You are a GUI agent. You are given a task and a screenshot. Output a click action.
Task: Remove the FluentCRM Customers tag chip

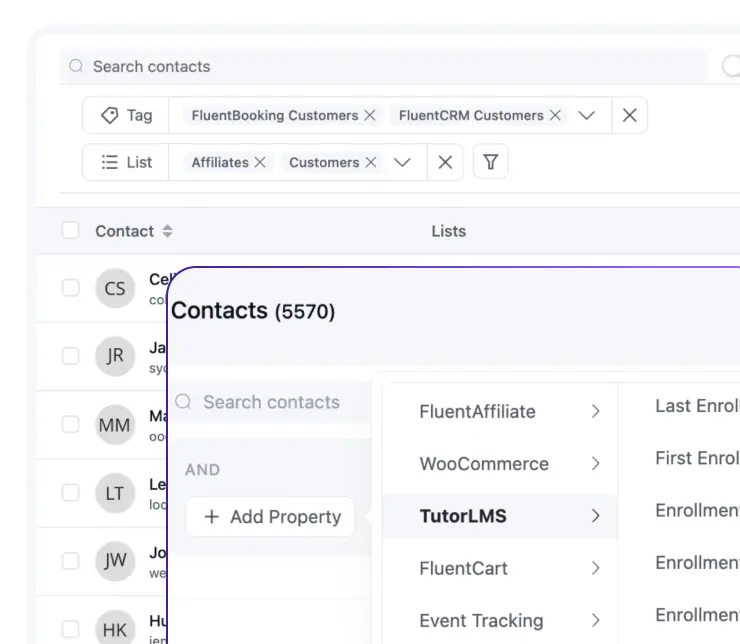click(x=555, y=115)
